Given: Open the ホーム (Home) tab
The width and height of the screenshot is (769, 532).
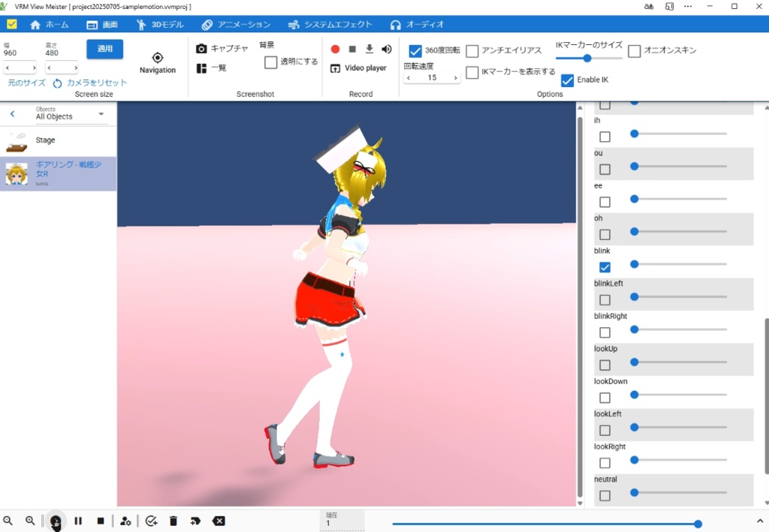Looking at the screenshot, I should click(49, 25).
